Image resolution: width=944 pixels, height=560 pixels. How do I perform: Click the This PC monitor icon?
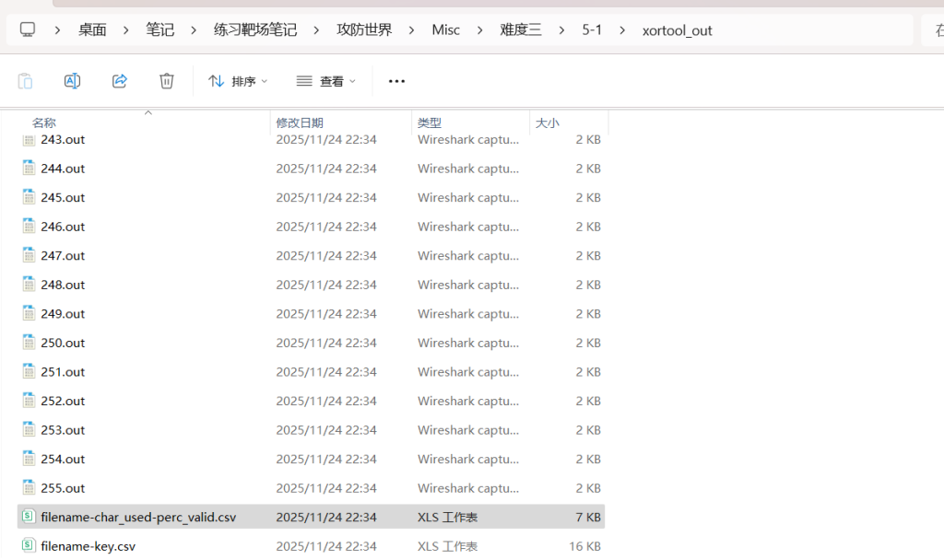tap(28, 30)
